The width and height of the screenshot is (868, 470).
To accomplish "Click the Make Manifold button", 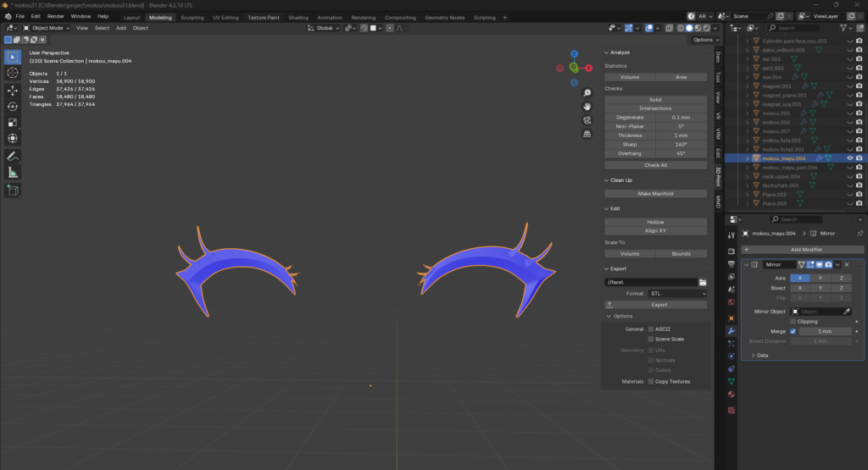I will [655, 193].
